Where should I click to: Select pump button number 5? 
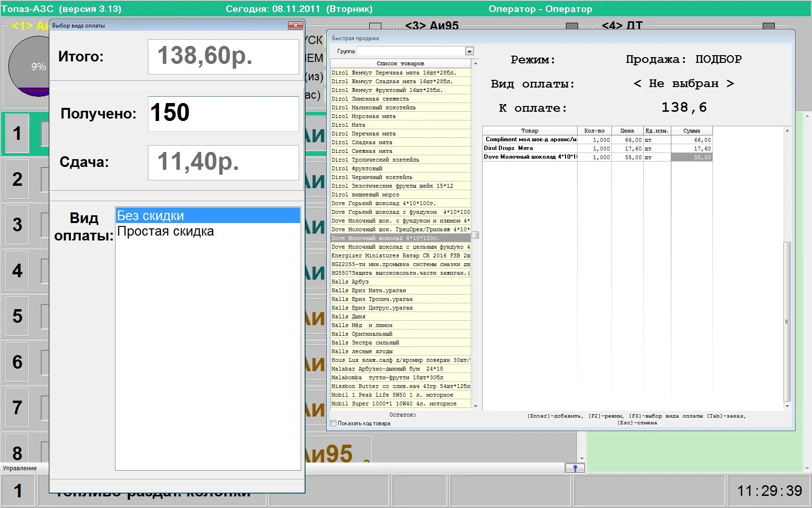point(17,316)
